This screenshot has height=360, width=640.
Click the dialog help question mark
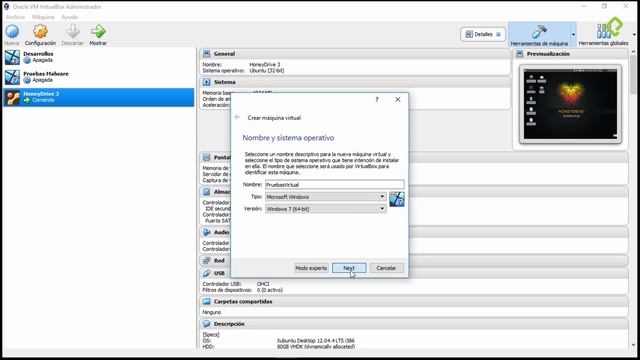[377, 100]
